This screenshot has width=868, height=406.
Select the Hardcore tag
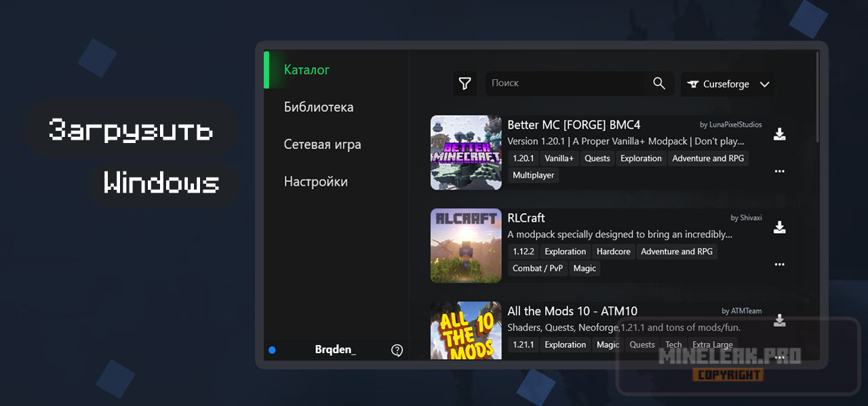(614, 251)
